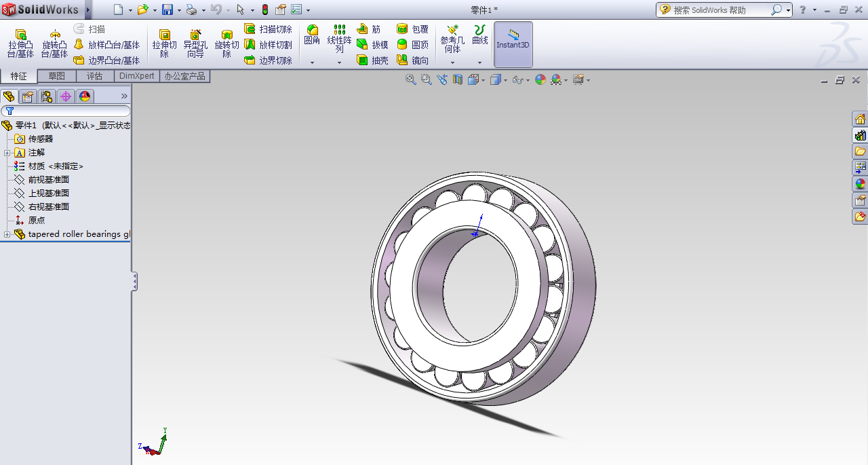Select the 扫描切除 swept cut tool
Image resolution: width=868 pixels, height=465 pixels.
pos(269,29)
